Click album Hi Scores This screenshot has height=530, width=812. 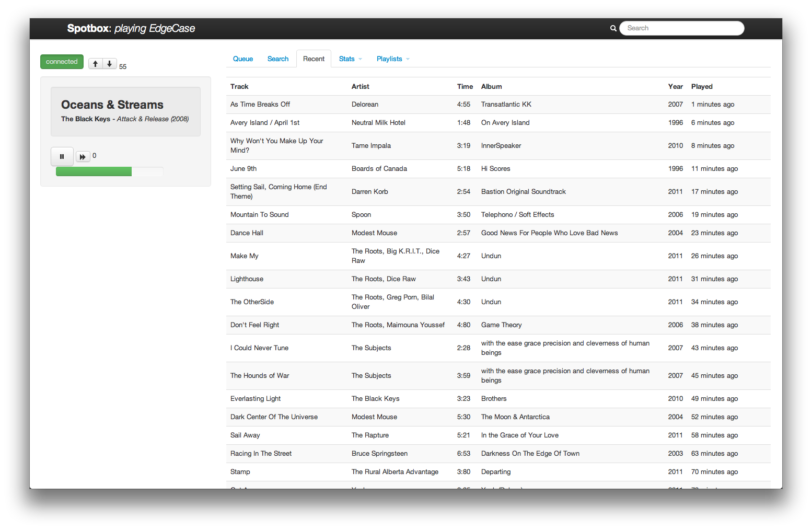495,169
